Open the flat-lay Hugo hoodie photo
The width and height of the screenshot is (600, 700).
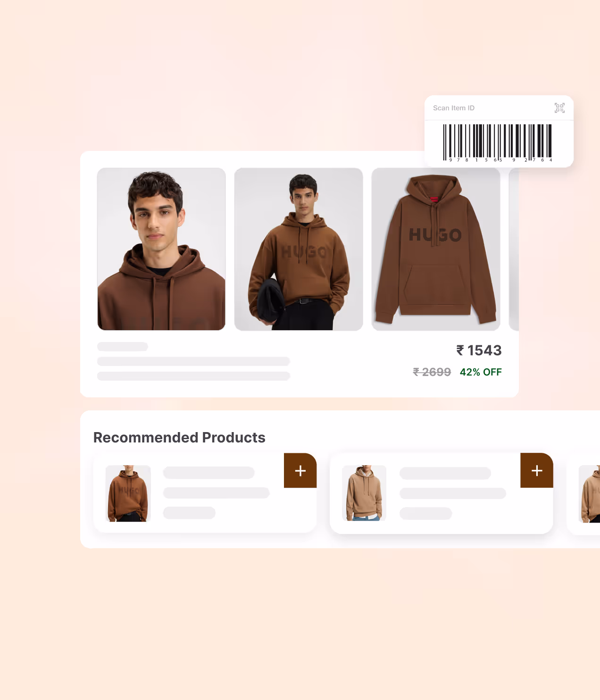(x=436, y=249)
